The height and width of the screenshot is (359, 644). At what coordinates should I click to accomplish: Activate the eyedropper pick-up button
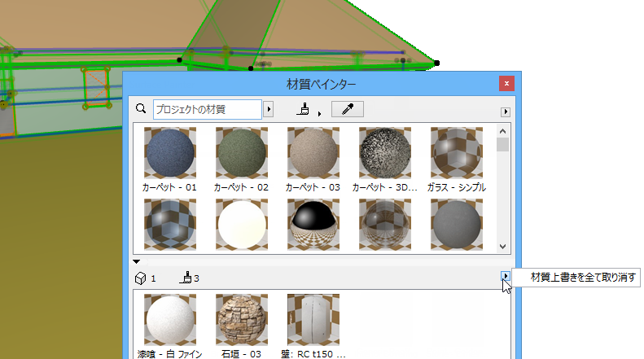(x=348, y=109)
